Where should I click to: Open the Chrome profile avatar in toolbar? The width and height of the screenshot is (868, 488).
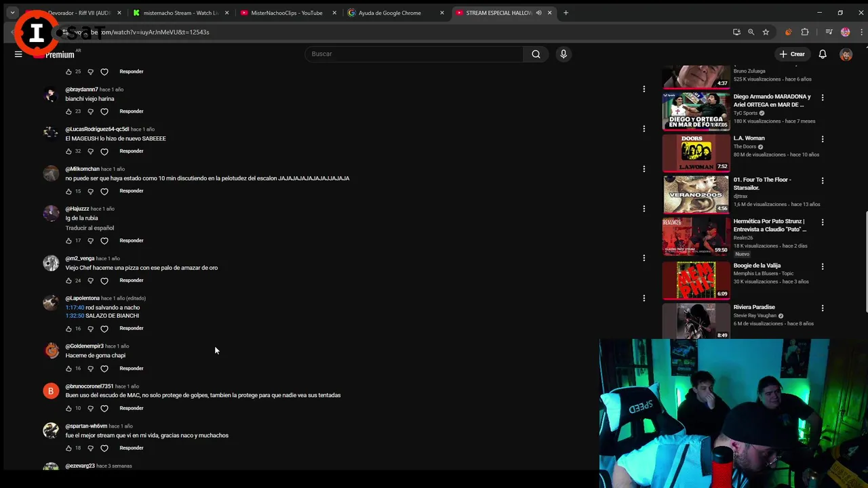point(845,32)
